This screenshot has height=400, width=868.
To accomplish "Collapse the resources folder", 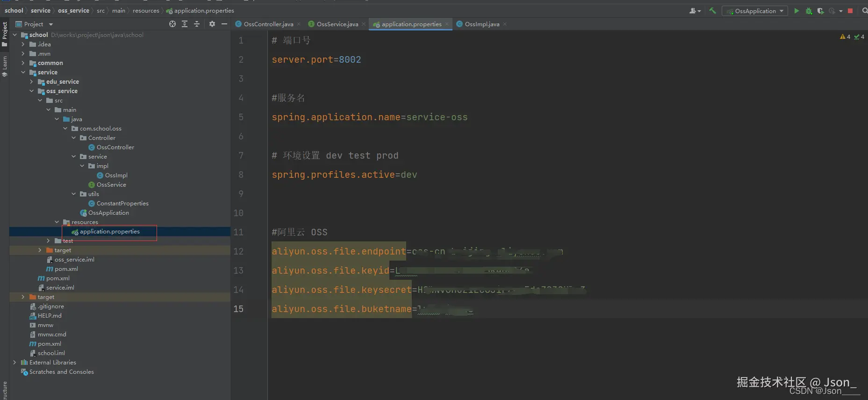I will pos(57,222).
